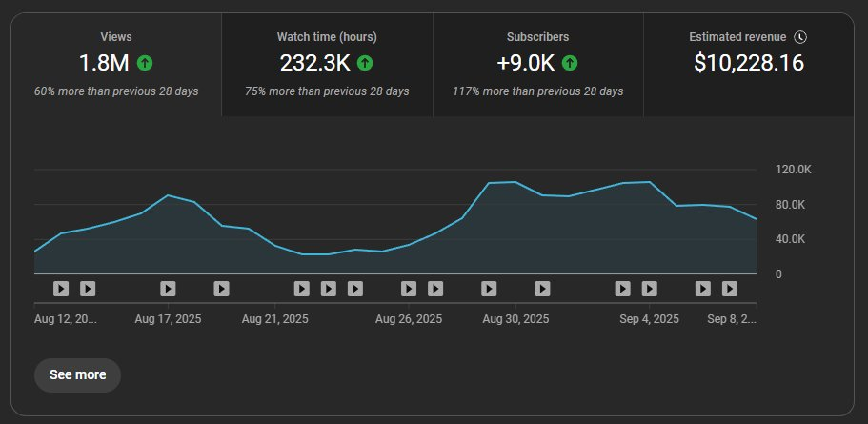Screen dimensions: 868x424
Task: Click the 232.3K watch time value
Action: click(x=315, y=63)
